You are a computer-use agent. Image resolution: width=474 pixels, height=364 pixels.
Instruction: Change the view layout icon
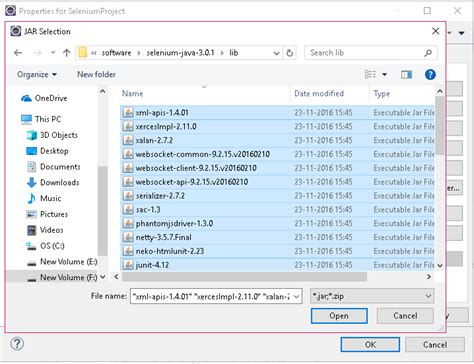[x=370, y=74]
